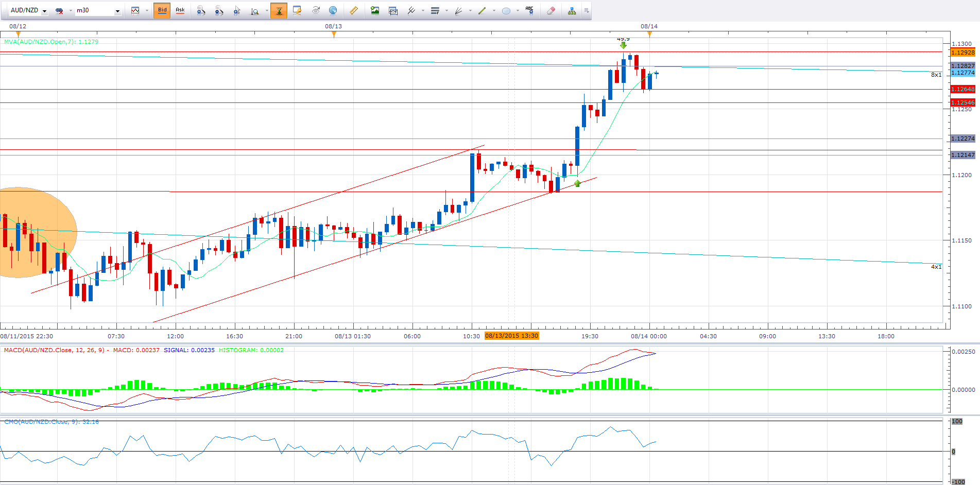Click the MVA indicator label on chart
Image resolution: width=980 pixels, height=485 pixels.
tap(51, 42)
